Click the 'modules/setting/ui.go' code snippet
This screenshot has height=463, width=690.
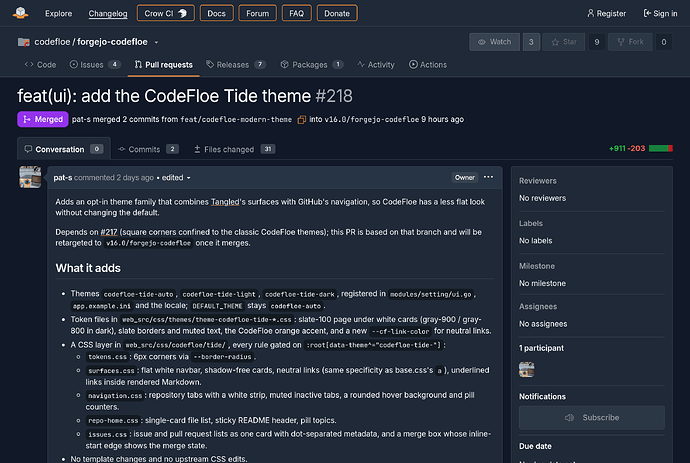431,294
